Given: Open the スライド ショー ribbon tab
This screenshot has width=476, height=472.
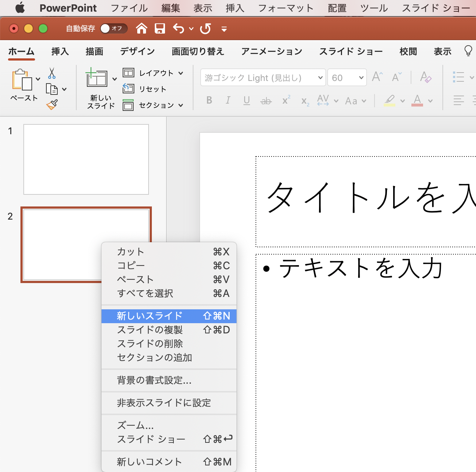Looking at the screenshot, I should 351,51.
